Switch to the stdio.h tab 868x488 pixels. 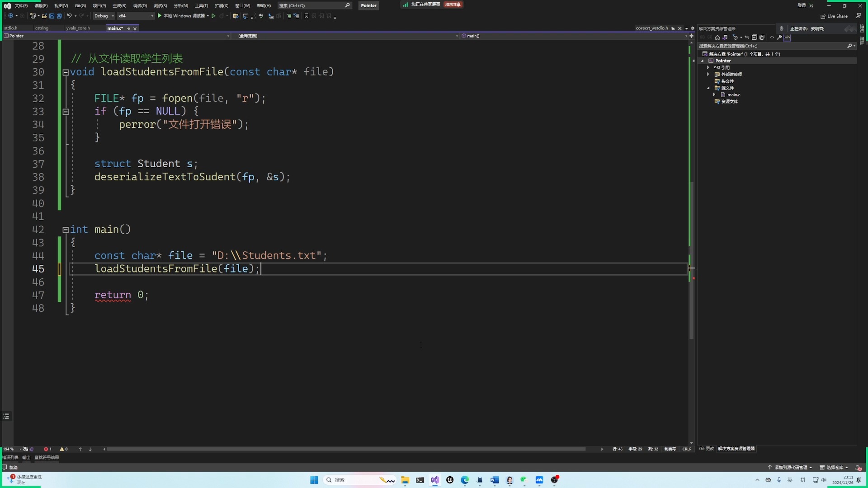[x=11, y=28]
